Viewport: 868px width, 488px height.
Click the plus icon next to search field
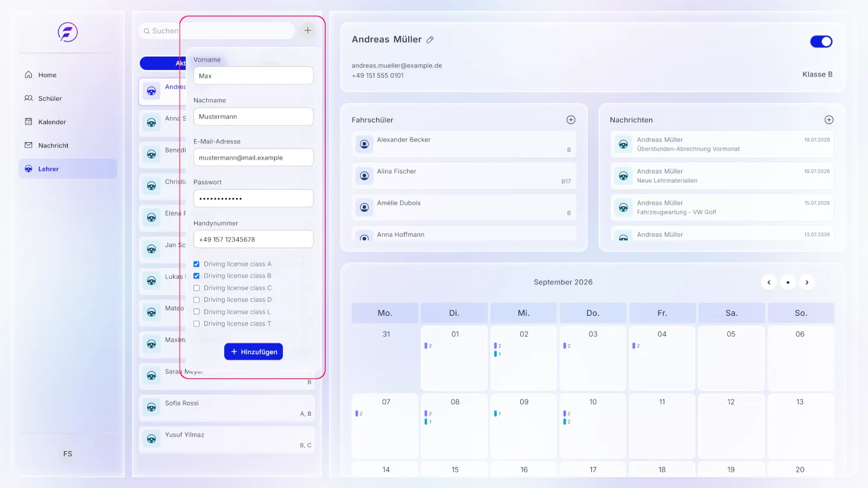coord(308,30)
